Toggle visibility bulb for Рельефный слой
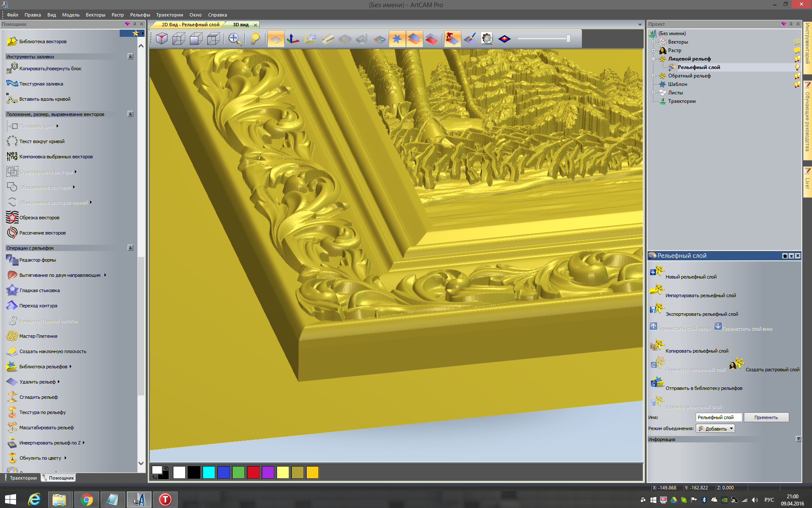The height and width of the screenshot is (508, 812). pyautogui.click(x=797, y=67)
